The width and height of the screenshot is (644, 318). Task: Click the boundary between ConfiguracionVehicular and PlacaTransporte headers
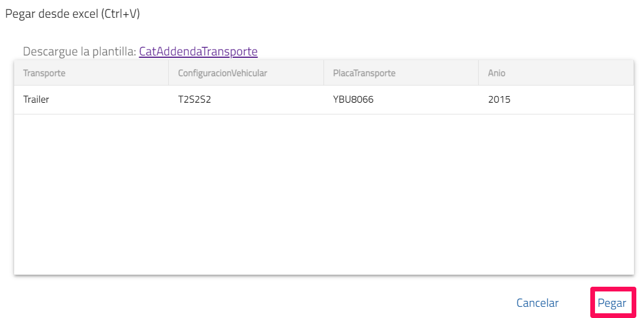pyautogui.click(x=324, y=73)
